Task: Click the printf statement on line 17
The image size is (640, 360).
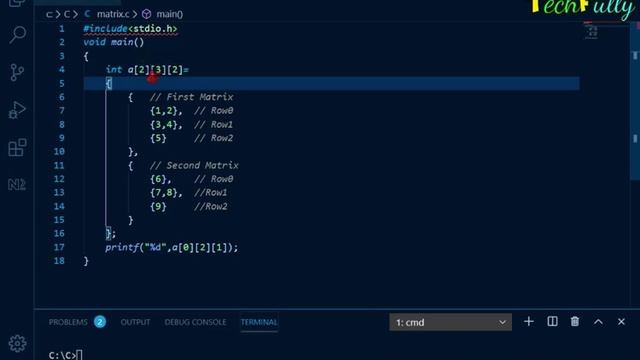Action: point(171,247)
